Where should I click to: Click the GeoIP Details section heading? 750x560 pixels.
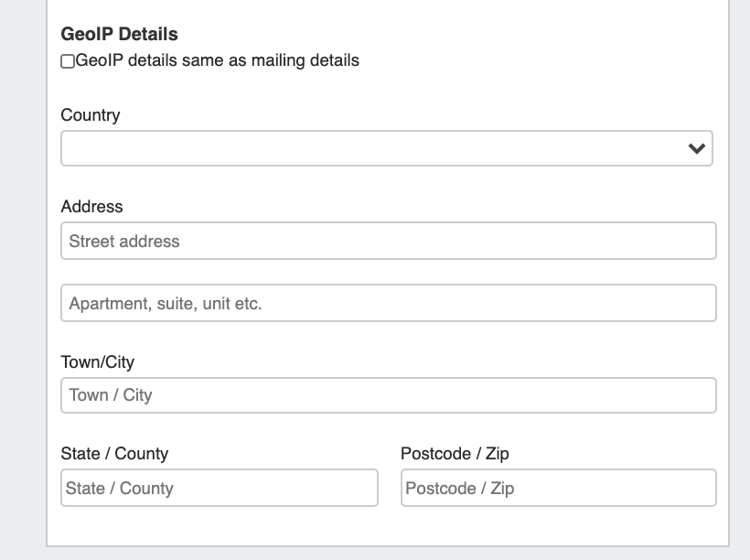pos(119,34)
